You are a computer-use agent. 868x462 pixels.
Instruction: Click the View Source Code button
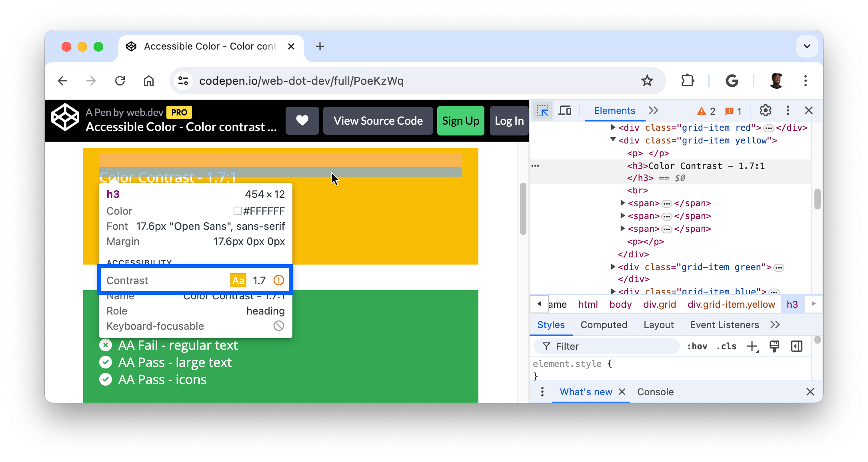click(378, 121)
